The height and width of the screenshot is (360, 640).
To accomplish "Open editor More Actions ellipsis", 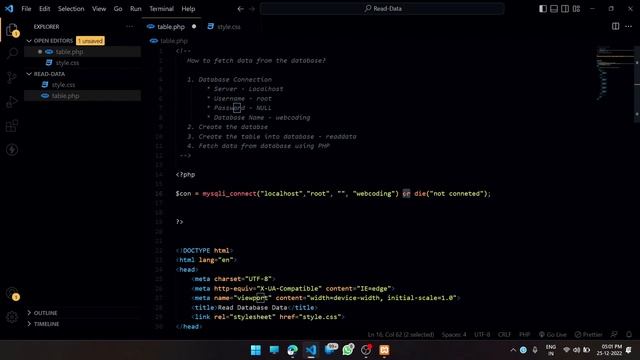I will click(628, 26).
